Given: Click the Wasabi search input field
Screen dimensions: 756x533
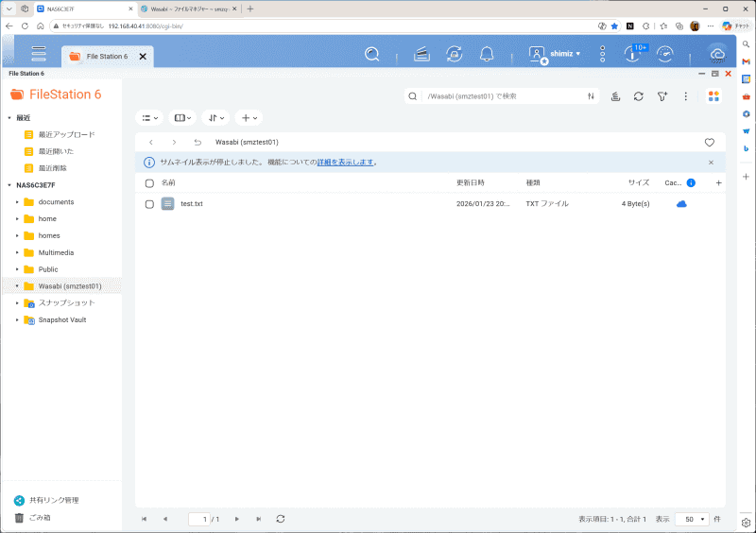Looking at the screenshot, I should 504,96.
